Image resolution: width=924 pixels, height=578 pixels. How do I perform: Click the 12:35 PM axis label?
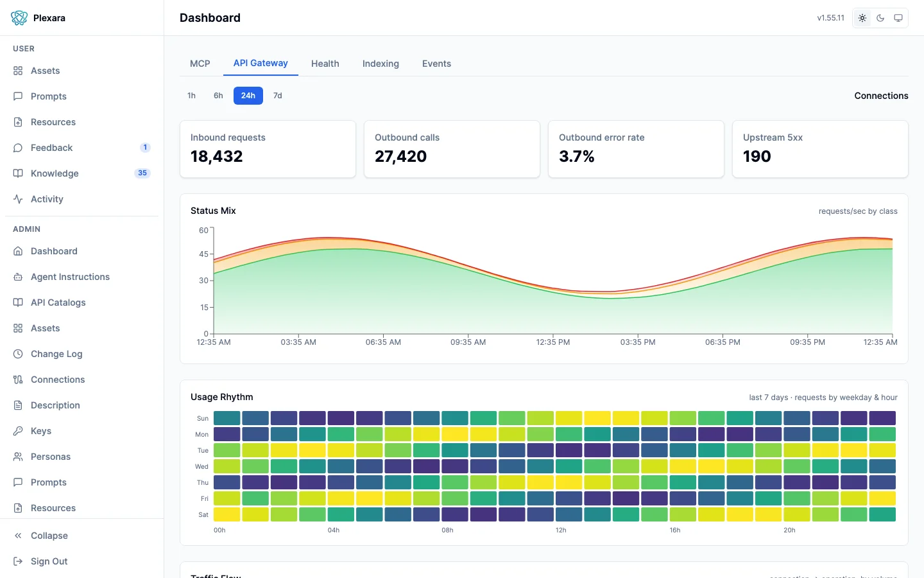pyautogui.click(x=553, y=342)
